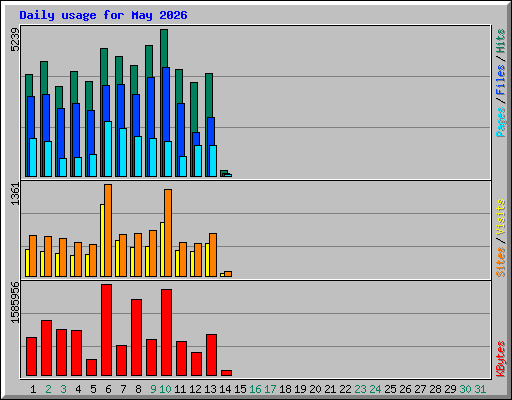This screenshot has width=512, height=400.
Task: Click day 11 on the x-axis
Action: pyautogui.click(x=180, y=389)
